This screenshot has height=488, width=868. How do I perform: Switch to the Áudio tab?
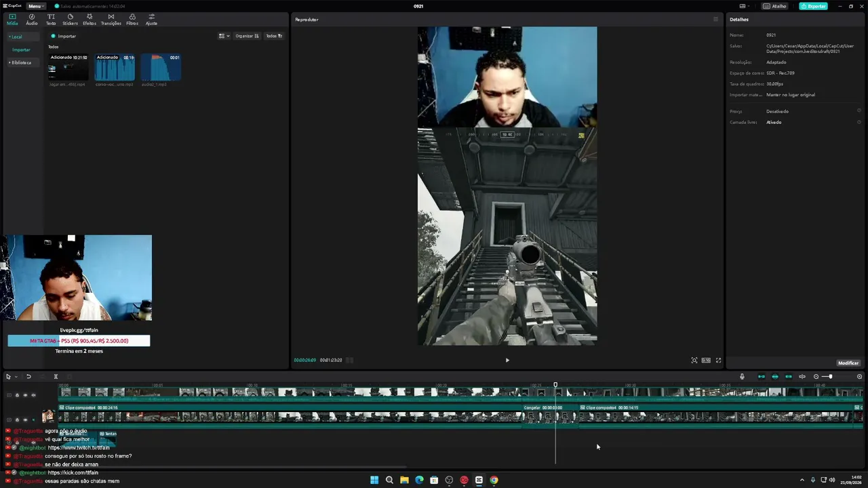point(32,20)
